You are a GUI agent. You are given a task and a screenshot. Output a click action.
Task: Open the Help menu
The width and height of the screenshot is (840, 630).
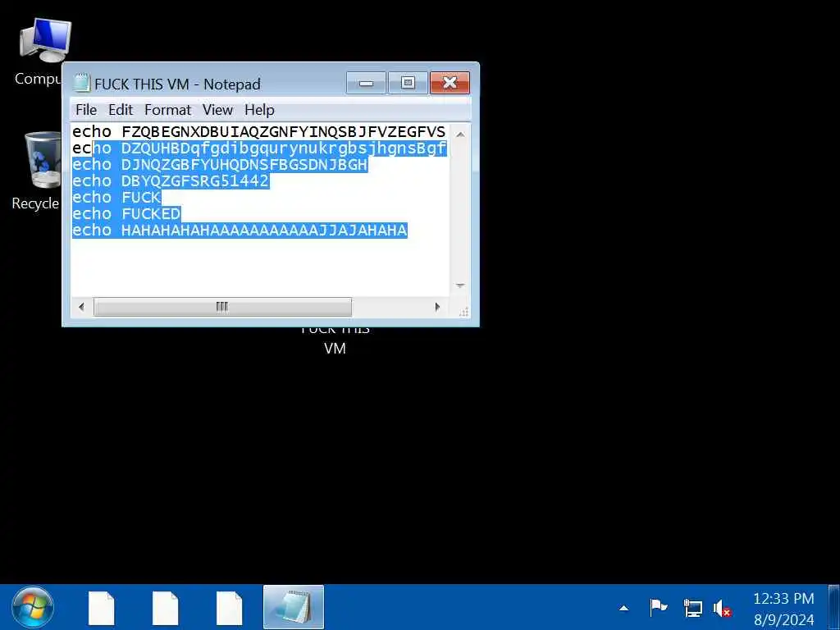259,110
